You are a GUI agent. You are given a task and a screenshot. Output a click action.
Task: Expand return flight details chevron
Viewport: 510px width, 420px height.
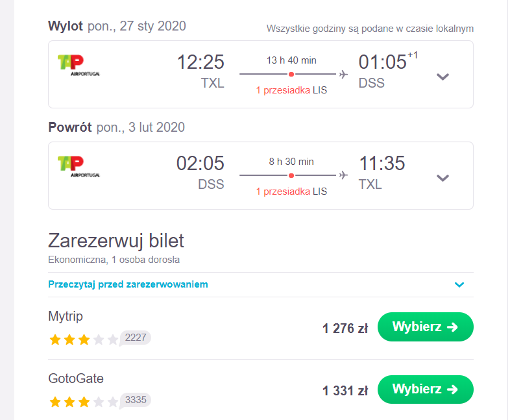coord(443,178)
